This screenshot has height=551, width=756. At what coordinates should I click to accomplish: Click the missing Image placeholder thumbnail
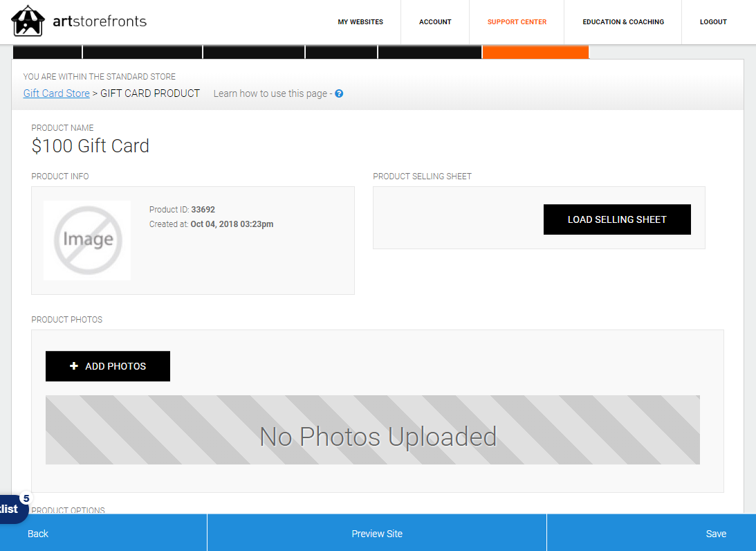click(x=86, y=240)
